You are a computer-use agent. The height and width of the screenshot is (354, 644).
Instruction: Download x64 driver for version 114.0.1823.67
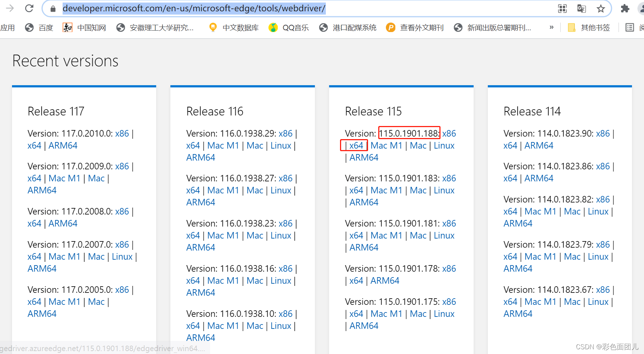pyautogui.click(x=510, y=302)
